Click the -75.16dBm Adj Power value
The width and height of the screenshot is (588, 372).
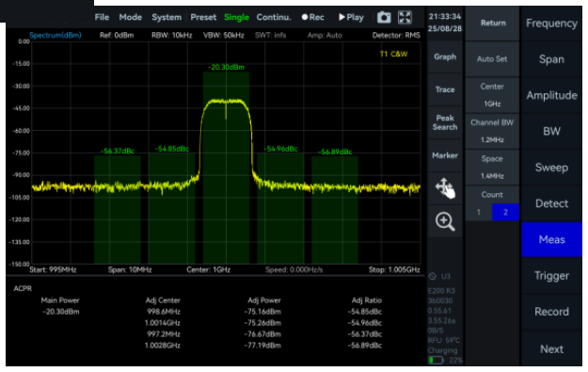[x=262, y=312]
